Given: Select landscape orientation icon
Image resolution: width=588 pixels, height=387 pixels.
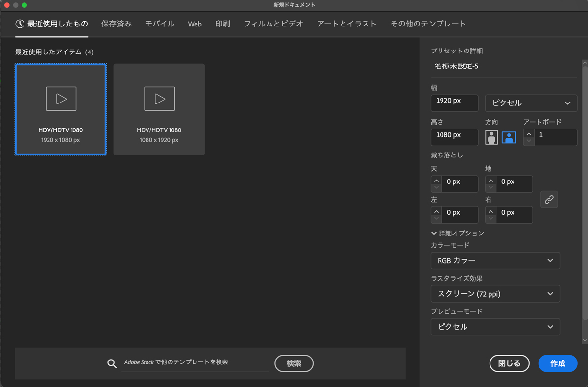Looking at the screenshot, I should (509, 138).
